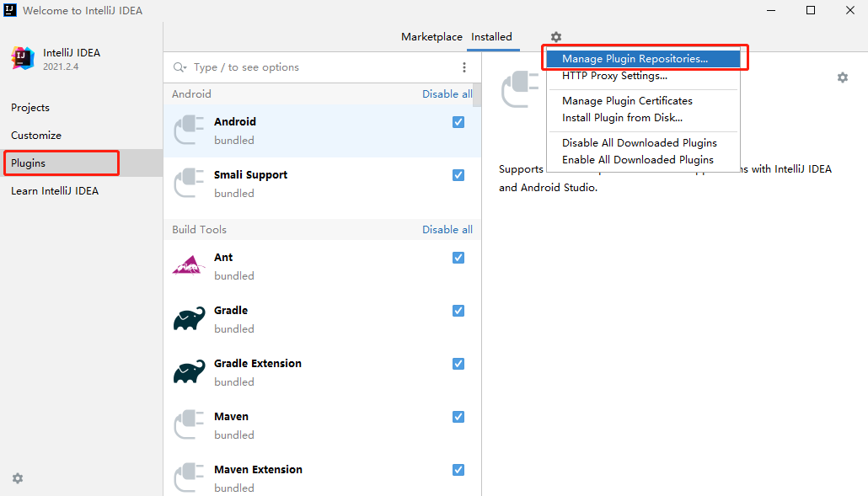This screenshot has height=496, width=868.
Task: Click the Android plugin icon in list
Action: (189, 130)
